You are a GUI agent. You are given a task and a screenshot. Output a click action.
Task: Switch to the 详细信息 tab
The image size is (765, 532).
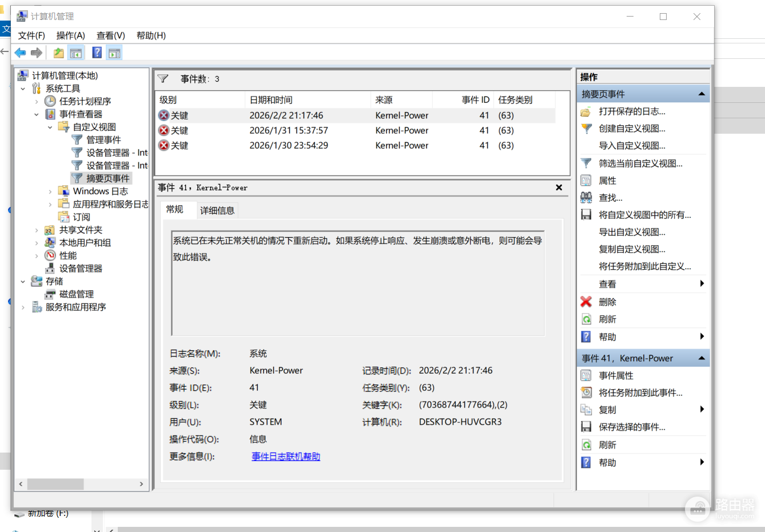click(x=217, y=210)
